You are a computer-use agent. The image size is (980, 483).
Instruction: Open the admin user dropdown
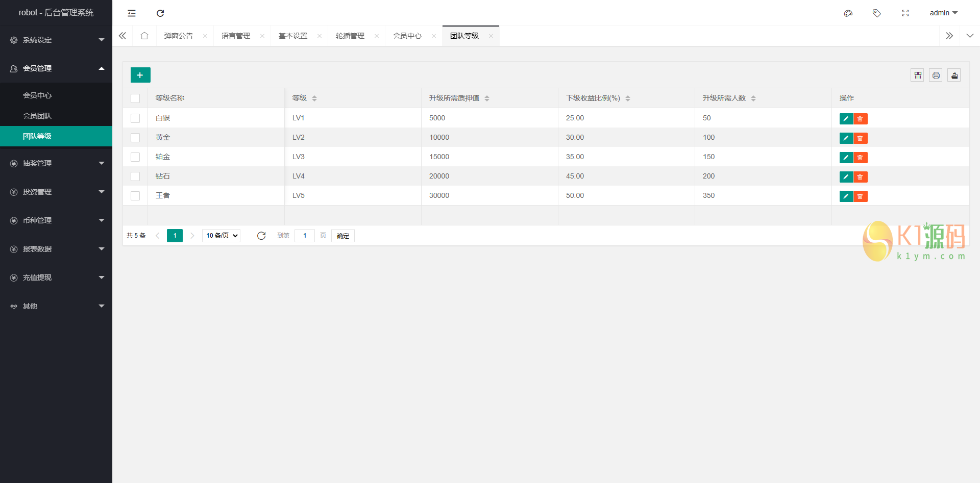coord(943,13)
